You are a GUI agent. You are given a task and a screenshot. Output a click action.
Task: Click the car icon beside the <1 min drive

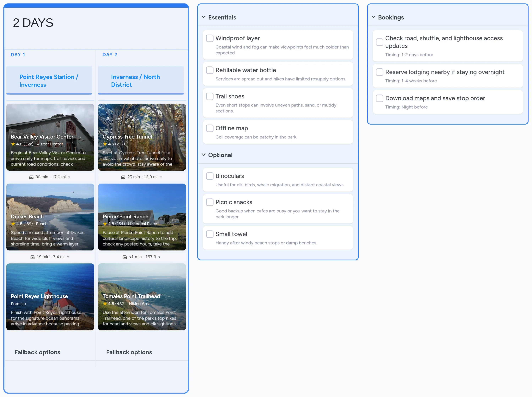pyautogui.click(x=125, y=257)
